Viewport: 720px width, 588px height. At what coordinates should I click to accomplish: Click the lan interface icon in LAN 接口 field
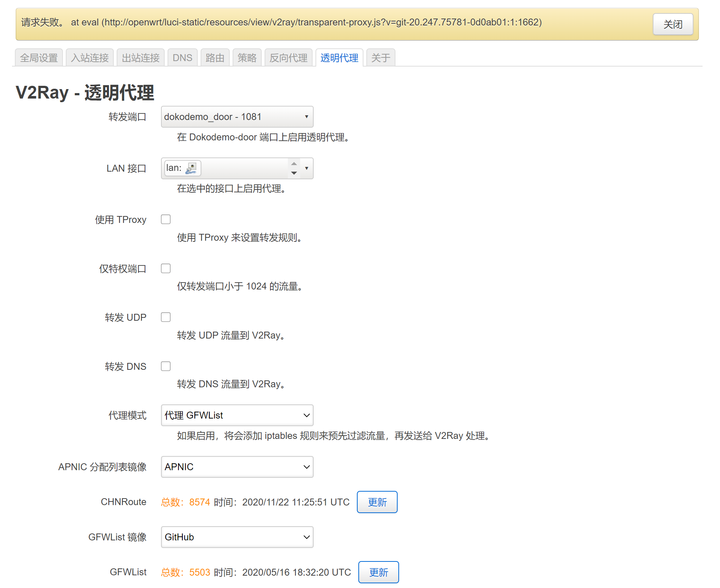point(193,168)
